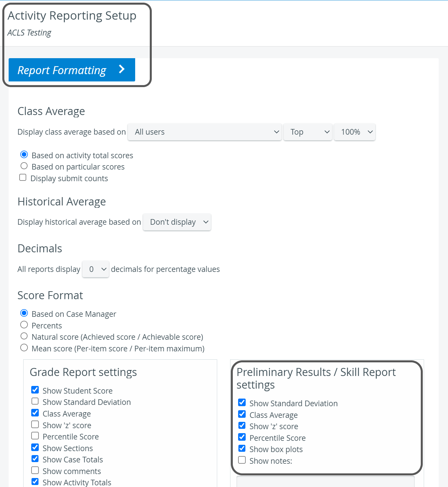Open the Don't display historical average dropdown
The height and width of the screenshot is (487, 448).
(x=177, y=222)
